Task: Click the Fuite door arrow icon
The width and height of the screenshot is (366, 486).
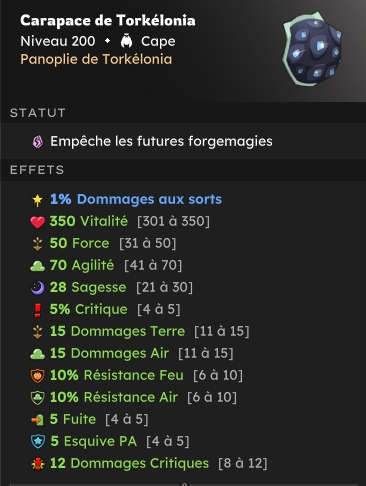Action: (37, 420)
